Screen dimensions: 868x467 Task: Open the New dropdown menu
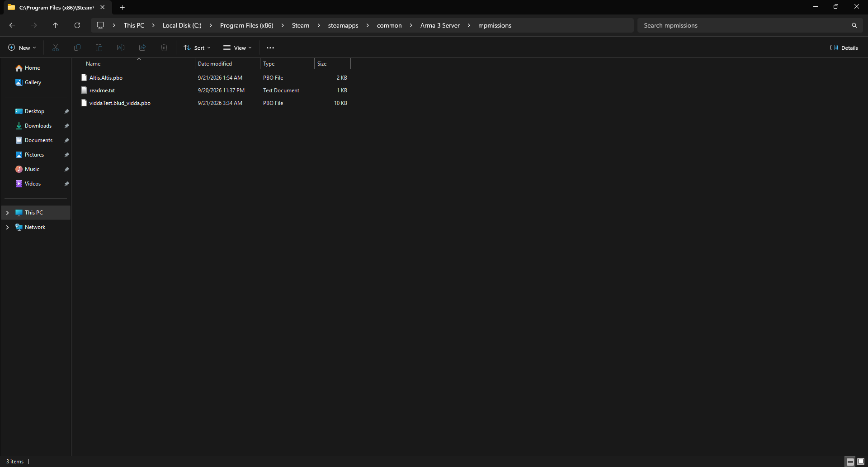click(22, 48)
